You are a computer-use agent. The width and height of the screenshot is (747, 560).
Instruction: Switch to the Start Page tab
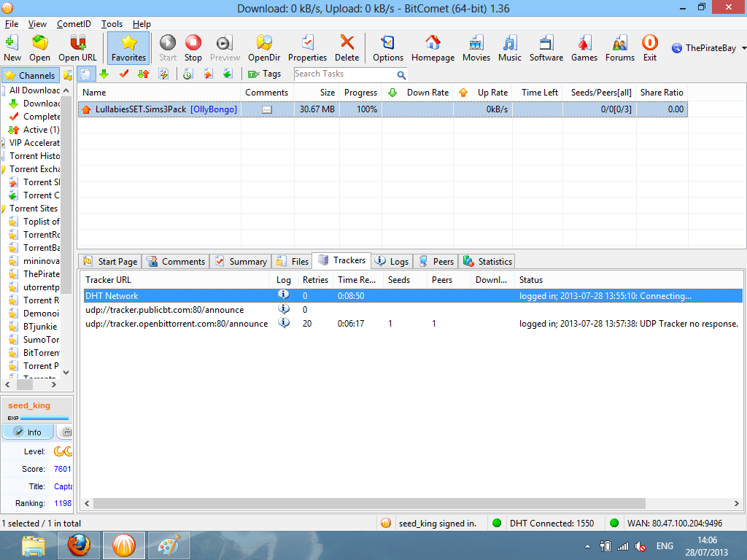pos(111,262)
